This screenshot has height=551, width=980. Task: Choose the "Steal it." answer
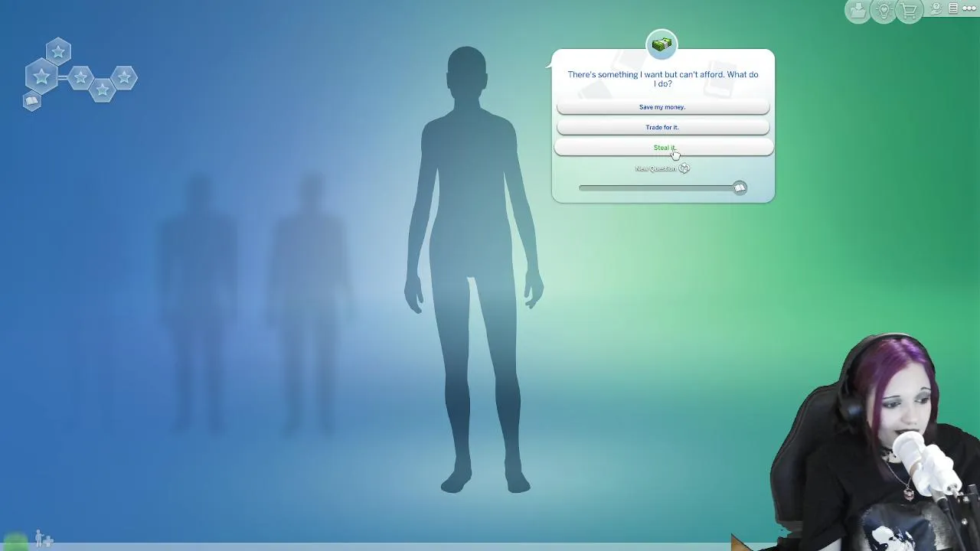pyautogui.click(x=663, y=148)
